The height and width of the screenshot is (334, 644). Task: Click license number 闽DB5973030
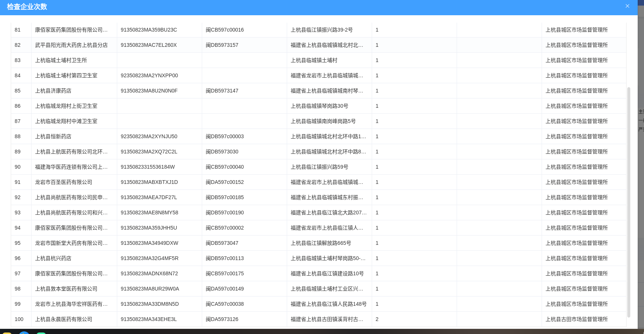[x=222, y=152]
